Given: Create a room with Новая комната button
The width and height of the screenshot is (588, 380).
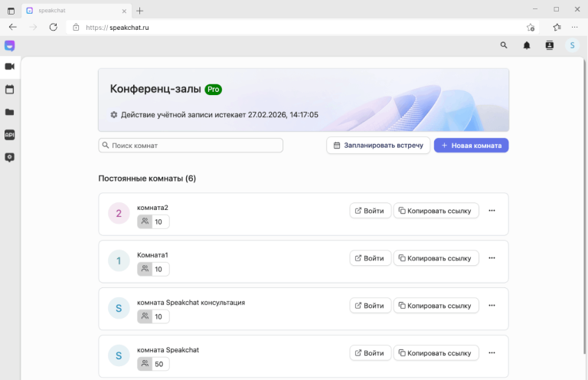Looking at the screenshot, I should click(471, 146).
